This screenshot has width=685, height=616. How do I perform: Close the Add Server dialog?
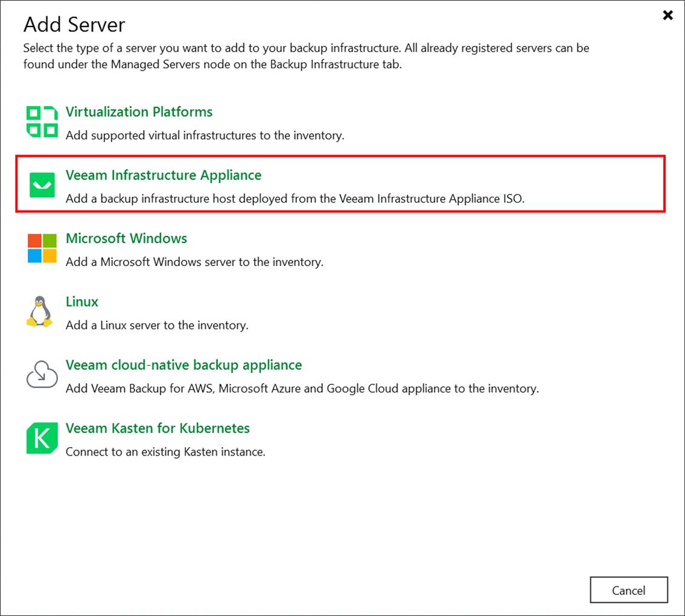tap(667, 15)
